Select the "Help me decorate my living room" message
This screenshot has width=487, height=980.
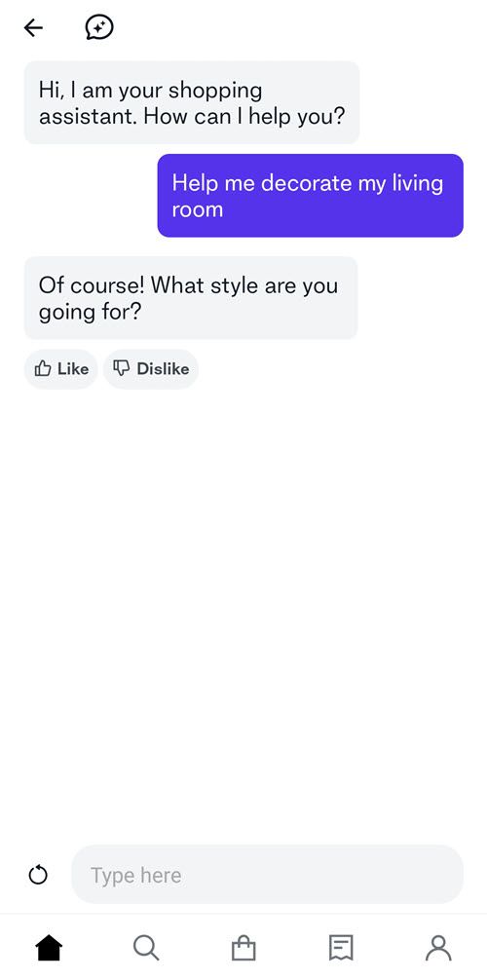pos(311,196)
